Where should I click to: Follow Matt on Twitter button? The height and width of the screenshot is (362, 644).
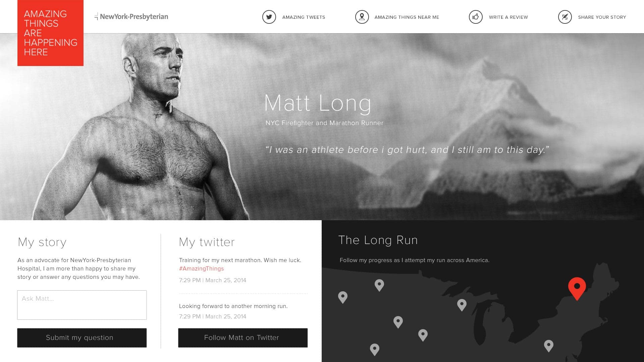pos(243,338)
